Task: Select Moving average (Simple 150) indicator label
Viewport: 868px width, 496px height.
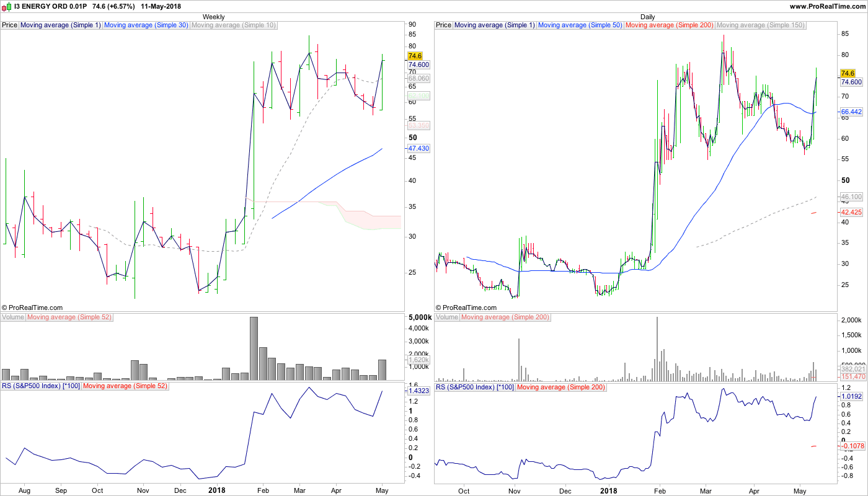Action: (761, 25)
